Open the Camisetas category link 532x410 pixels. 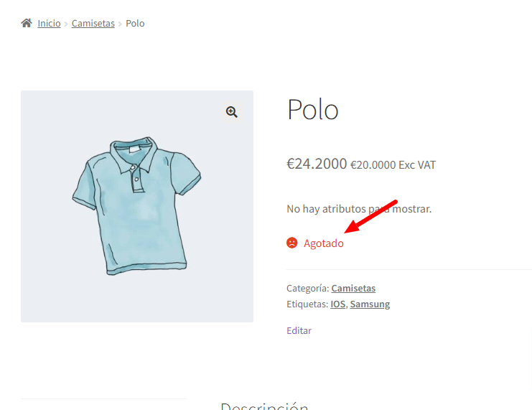click(353, 288)
